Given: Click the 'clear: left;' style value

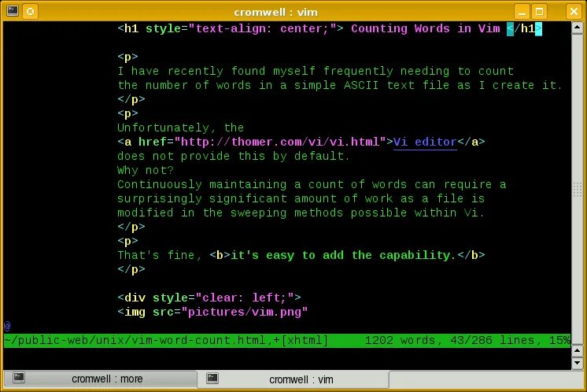Looking at the screenshot, I should click(x=245, y=298).
